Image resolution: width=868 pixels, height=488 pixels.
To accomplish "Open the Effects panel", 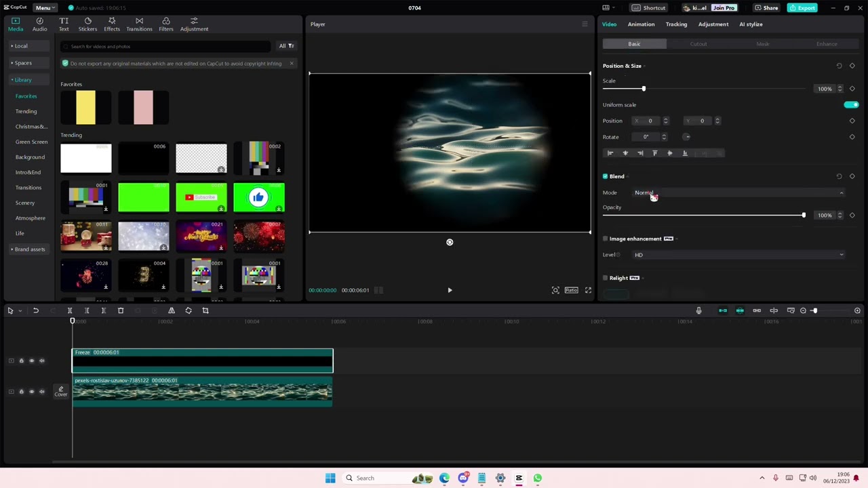I will click(x=112, y=24).
